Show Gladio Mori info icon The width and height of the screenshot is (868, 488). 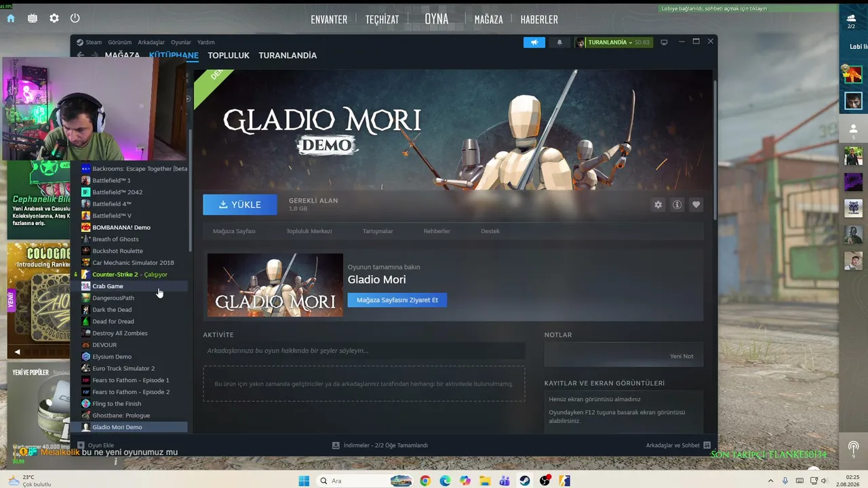pos(677,205)
